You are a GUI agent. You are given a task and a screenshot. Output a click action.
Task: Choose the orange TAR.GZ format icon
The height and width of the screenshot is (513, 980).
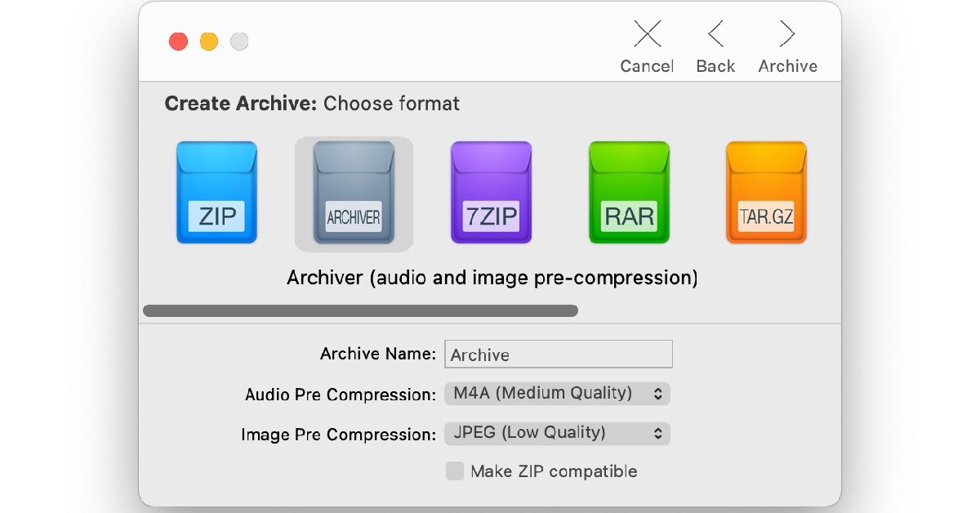click(766, 193)
